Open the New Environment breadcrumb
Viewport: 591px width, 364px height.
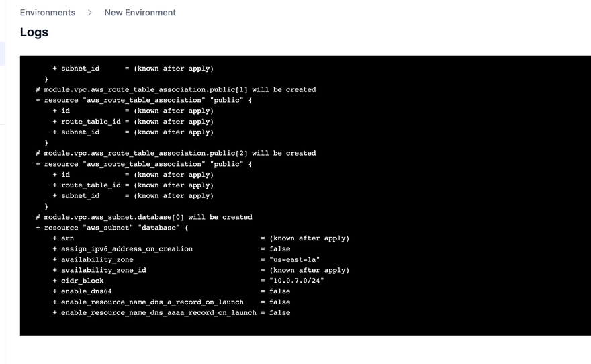click(x=140, y=13)
